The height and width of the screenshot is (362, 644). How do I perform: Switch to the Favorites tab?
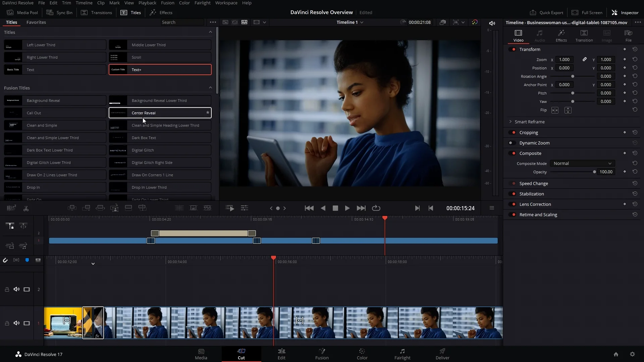pyautogui.click(x=36, y=22)
